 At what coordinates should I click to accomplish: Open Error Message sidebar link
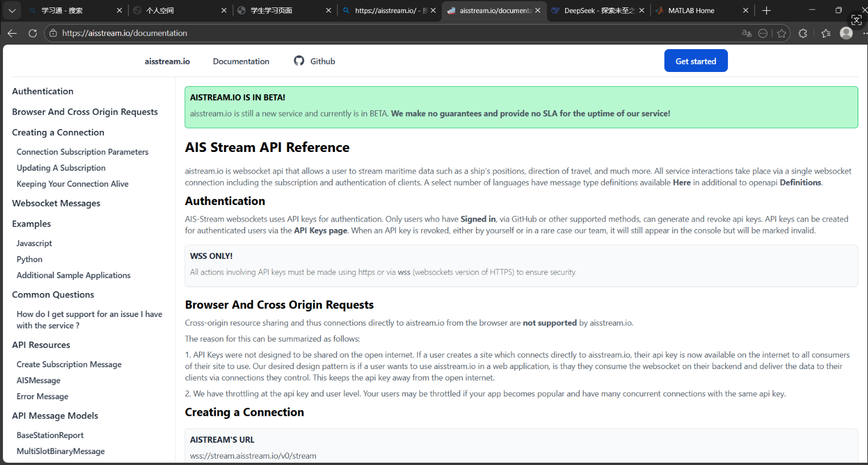(42, 396)
